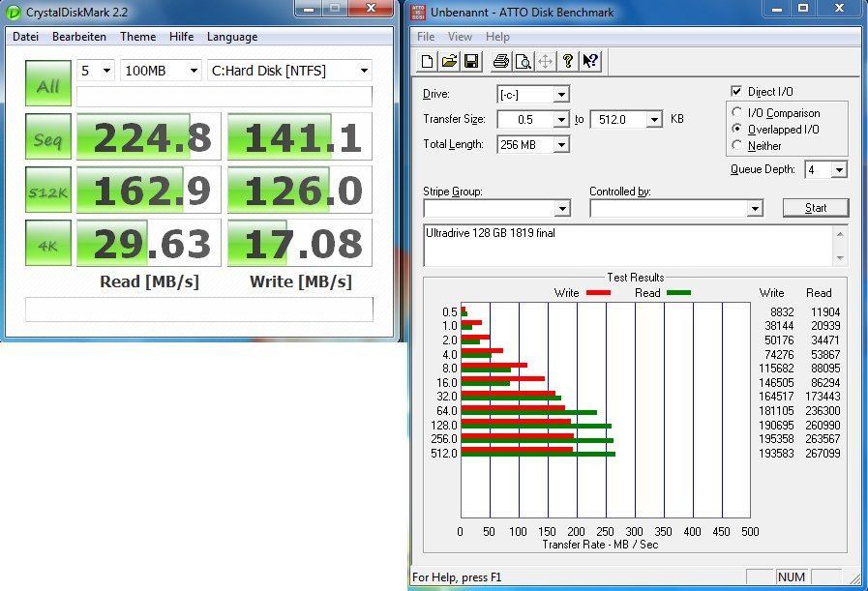This screenshot has width=868, height=591.
Task: Click the greyed move arrows toolbar icon
Action: tap(545, 61)
